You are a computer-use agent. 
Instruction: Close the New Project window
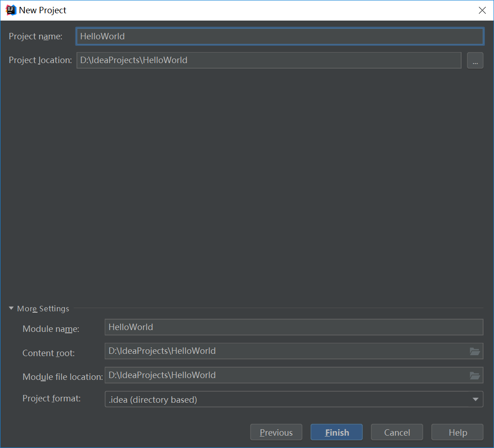click(x=482, y=11)
